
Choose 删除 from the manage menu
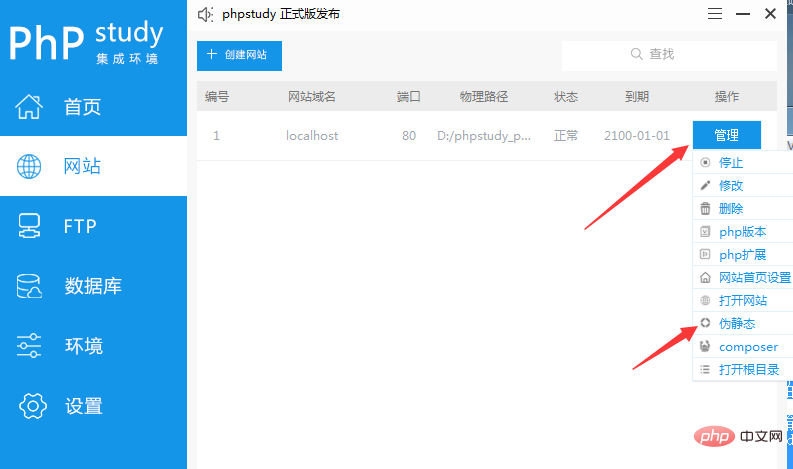pos(743,208)
